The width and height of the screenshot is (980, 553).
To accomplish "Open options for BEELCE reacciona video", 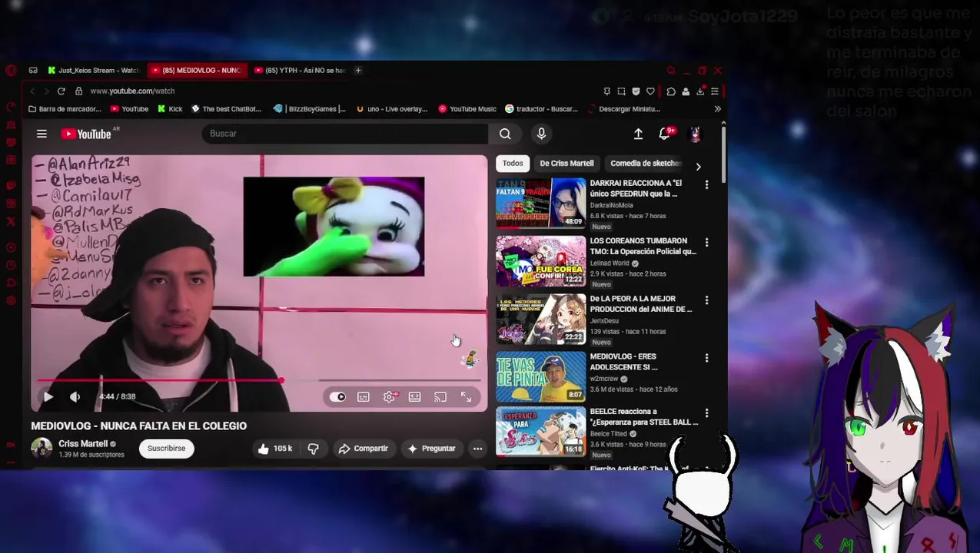I will coord(706,412).
